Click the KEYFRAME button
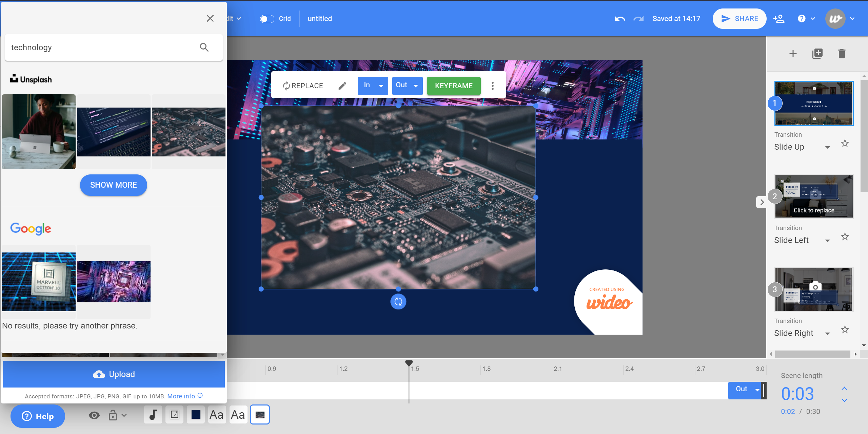This screenshot has width=868, height=434. (453, 86)
